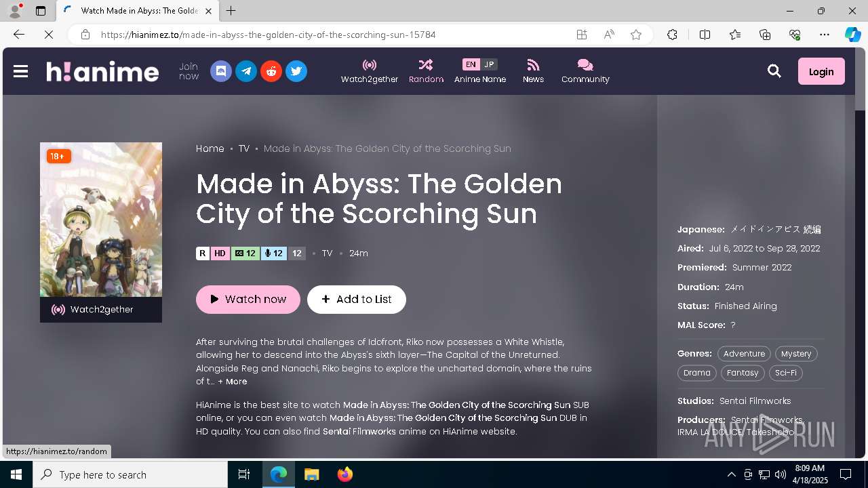View site information lock icon

click(x=85, y=35)
